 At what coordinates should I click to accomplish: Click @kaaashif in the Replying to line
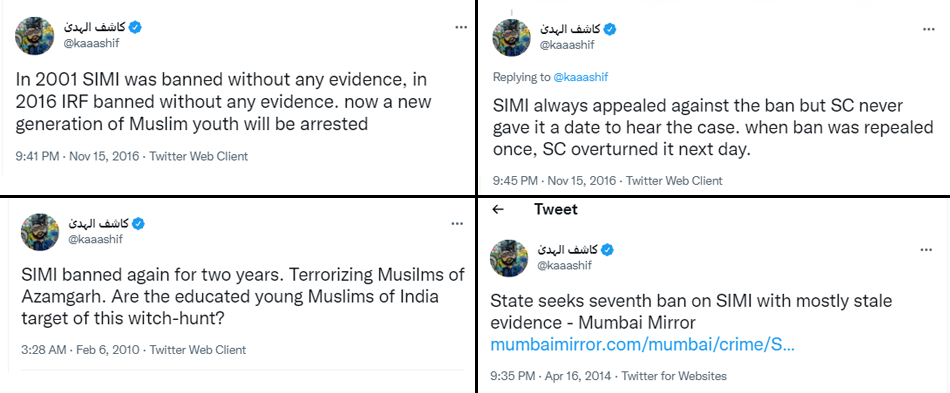(x=580, y=78)
